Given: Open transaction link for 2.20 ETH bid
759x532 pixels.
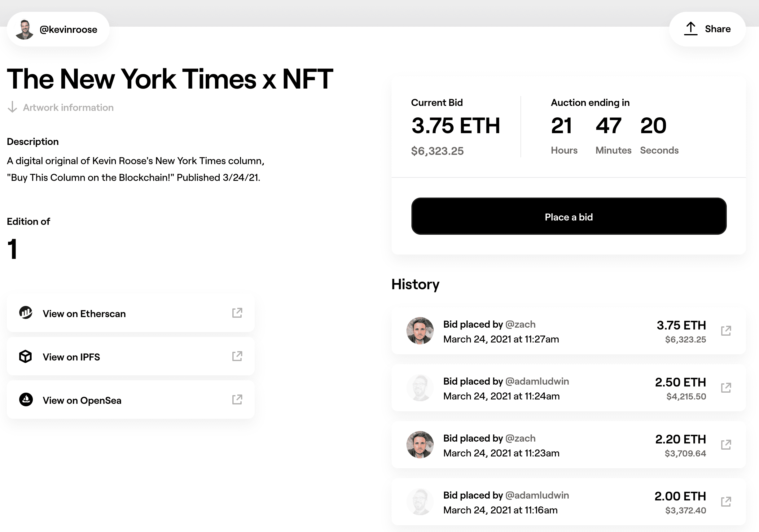Looking at the screenshot, I should 726,445.
